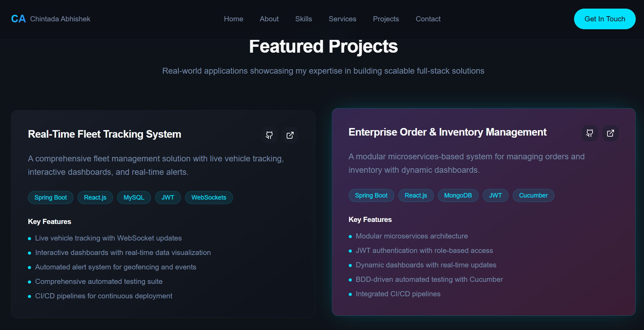644x330 pixels.
Task: Click the Enterprise Order & Inventory Management title
Action: coord(447,132)
